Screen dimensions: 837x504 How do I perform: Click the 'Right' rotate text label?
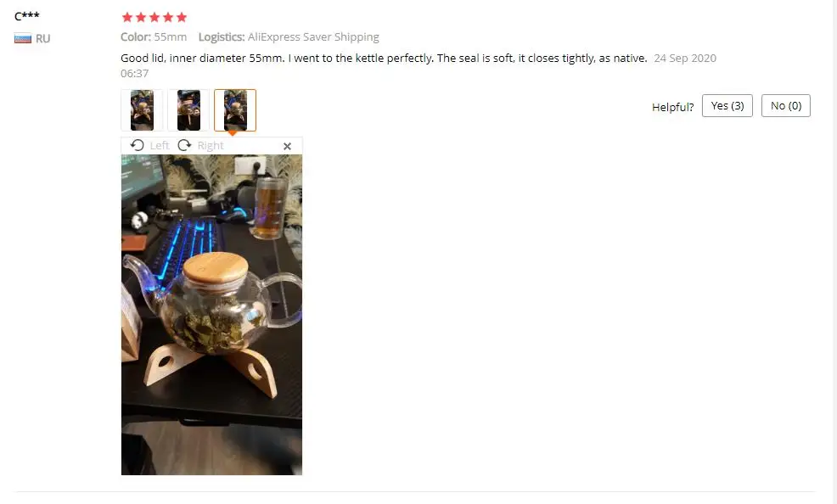tap(211, 146)
